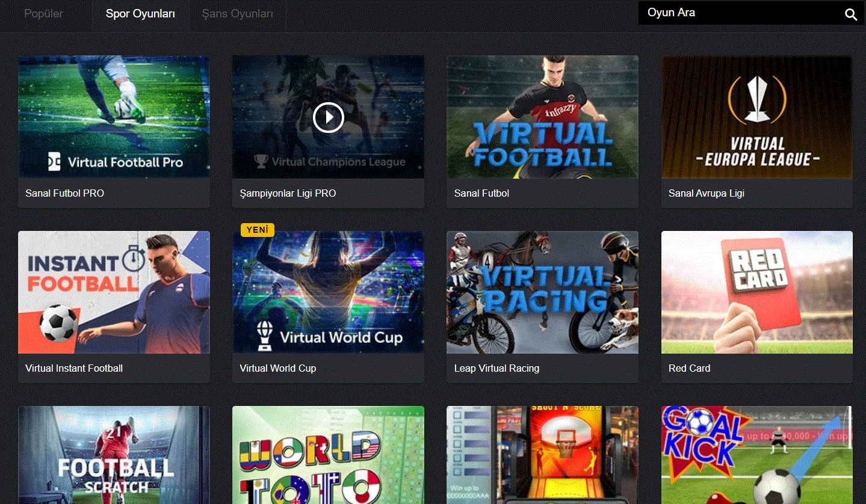Click the Leap Virtual Racing title link
866x504 pixels.
point(496,368)
